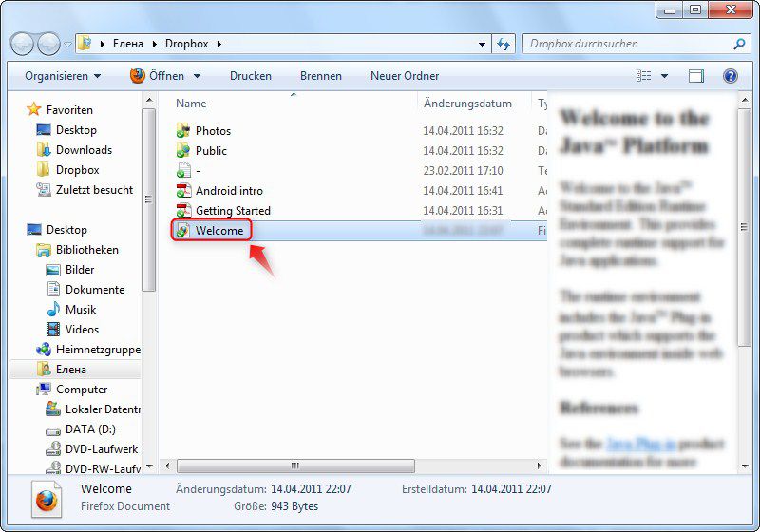This screenshot has height=532, width=760.
Task: Select Dropbox in the Favoriten list
Action: coord(68,170)
